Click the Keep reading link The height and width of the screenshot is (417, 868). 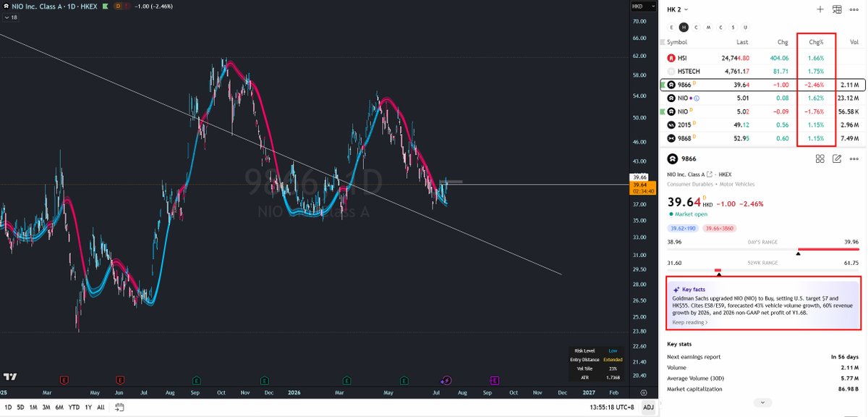690,322
